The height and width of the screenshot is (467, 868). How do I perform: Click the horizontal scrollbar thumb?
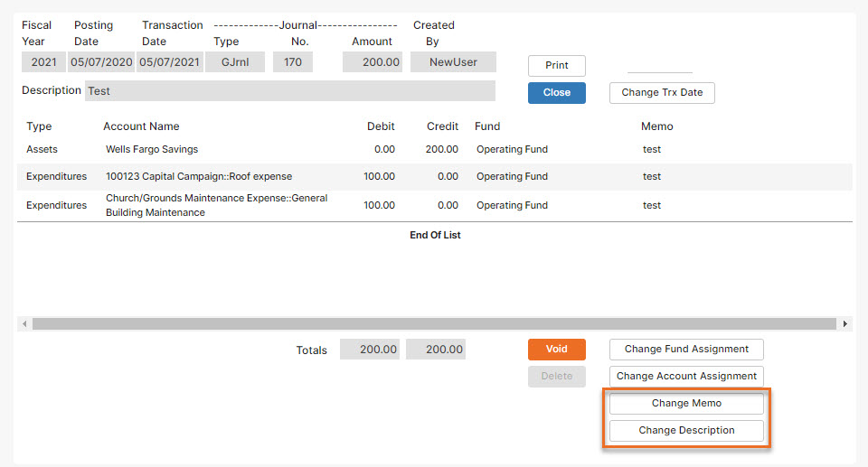434,323
